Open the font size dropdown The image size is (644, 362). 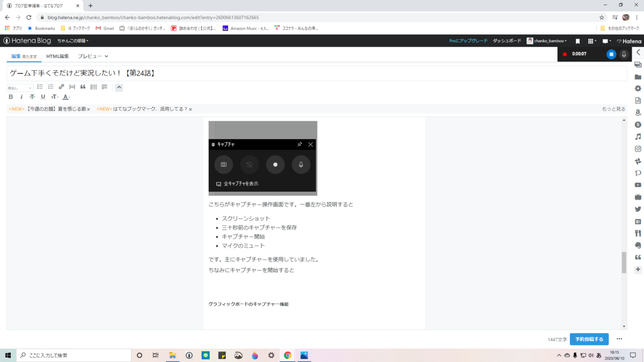coord(54,97)
